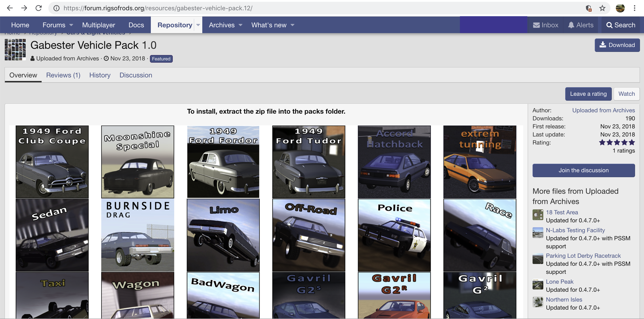
Task: Expand the Repository dropdown arrow
Action: [x=198, y=25]
